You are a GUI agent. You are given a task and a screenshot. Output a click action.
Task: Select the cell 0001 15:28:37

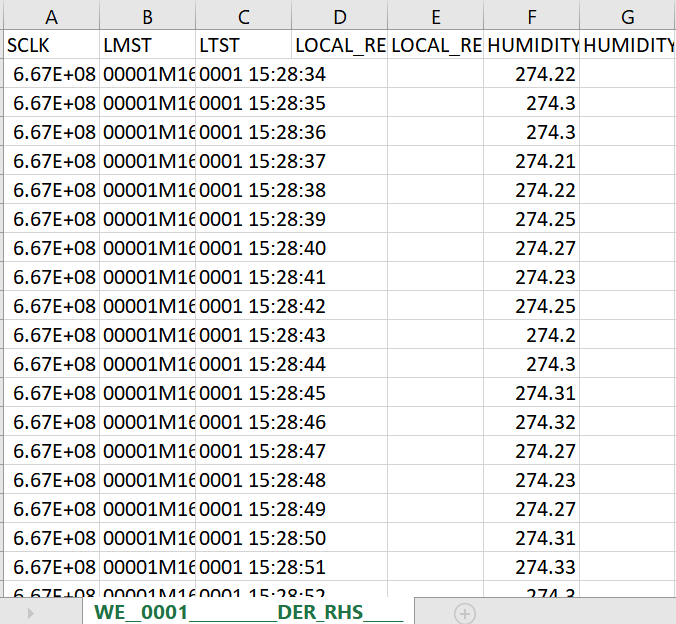pos(244,161)
